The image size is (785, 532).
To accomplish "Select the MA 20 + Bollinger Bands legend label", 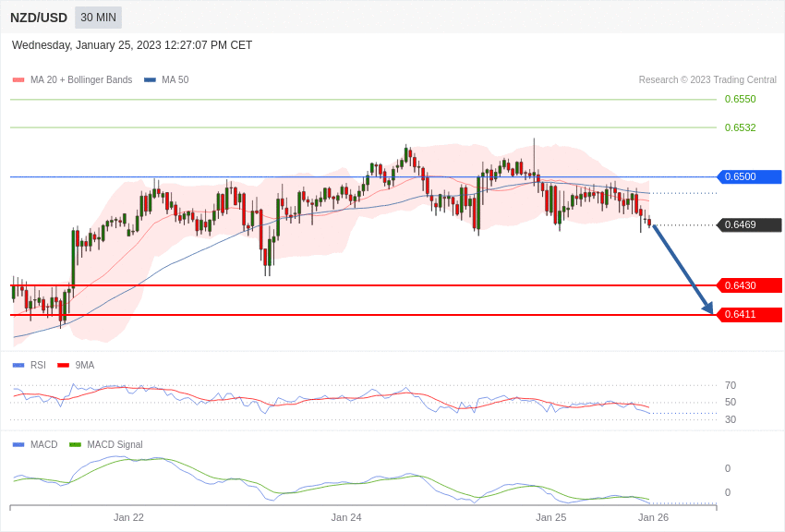I will point(81,80).
